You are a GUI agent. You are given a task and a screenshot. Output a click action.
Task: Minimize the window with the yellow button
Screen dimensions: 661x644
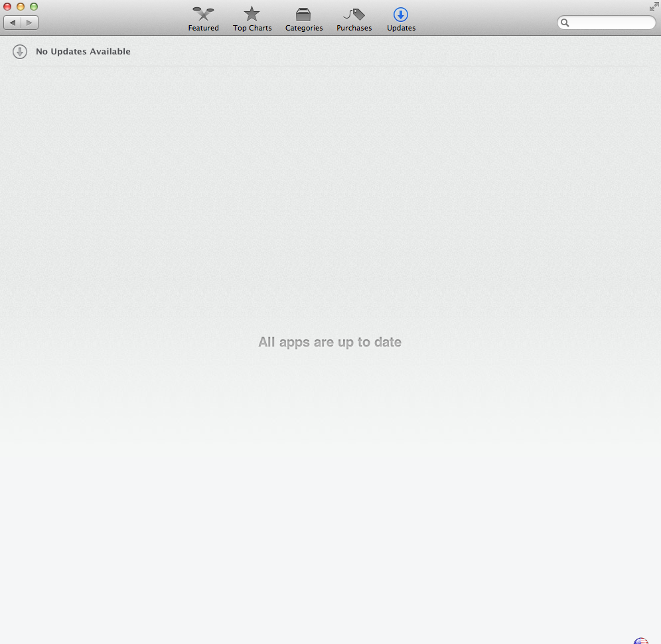coord(20,7)
